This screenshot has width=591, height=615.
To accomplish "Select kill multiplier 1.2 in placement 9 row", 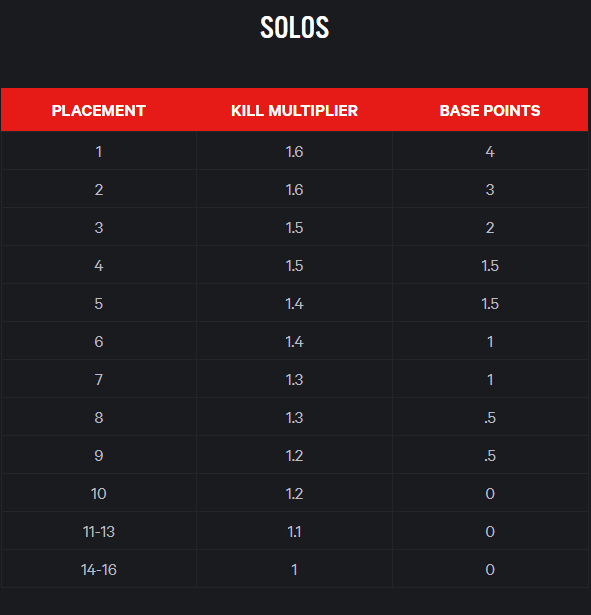I will tap(295, 455).
